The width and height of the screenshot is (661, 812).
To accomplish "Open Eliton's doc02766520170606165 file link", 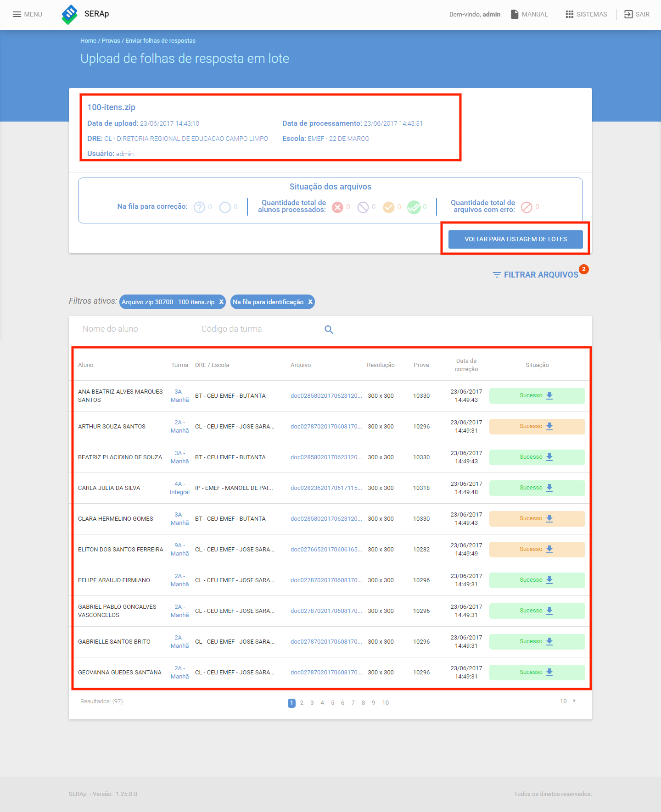I will coord(326,550).
